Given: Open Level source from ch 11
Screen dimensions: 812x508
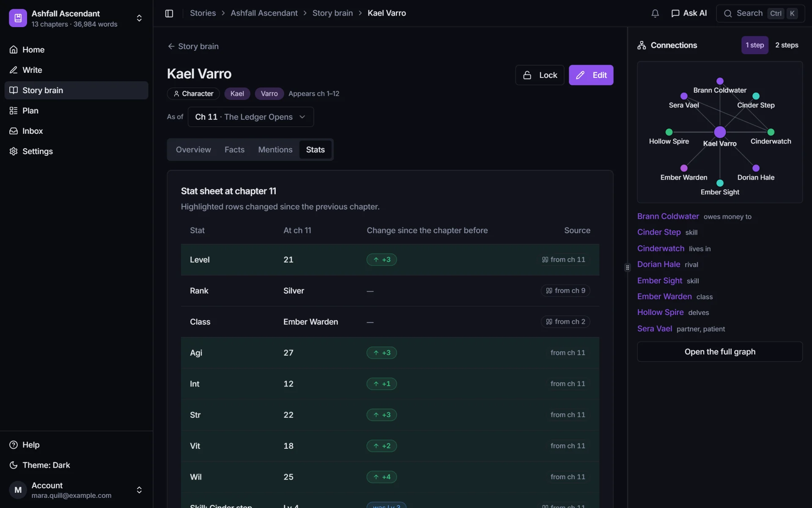Looking at the screenshot, I should [x=563, y=260].
